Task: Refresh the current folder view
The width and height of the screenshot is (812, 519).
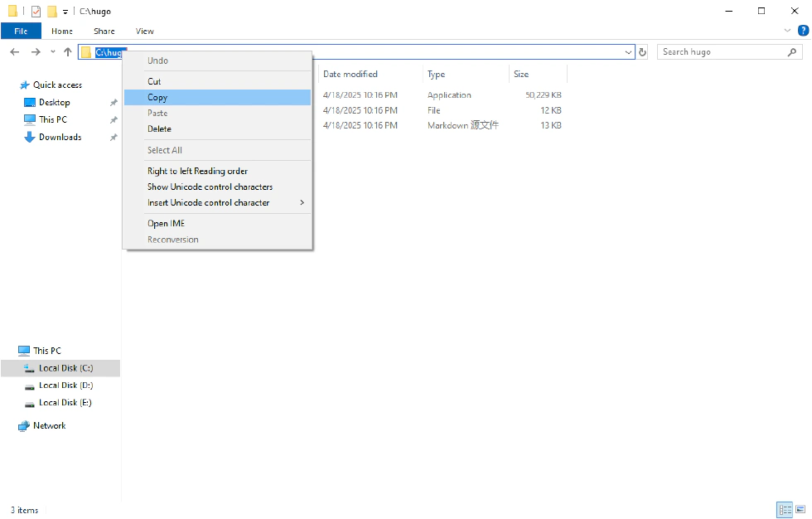Action: 642,52
